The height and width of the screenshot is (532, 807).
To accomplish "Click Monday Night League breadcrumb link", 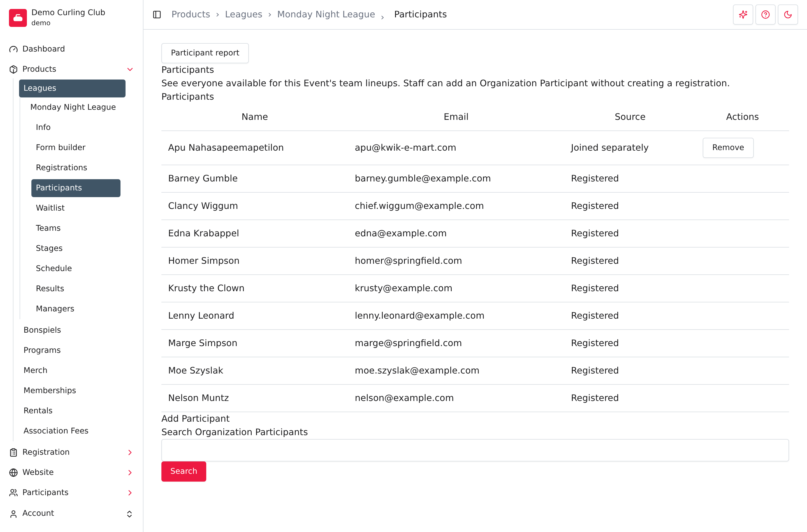I will point(326,14).
